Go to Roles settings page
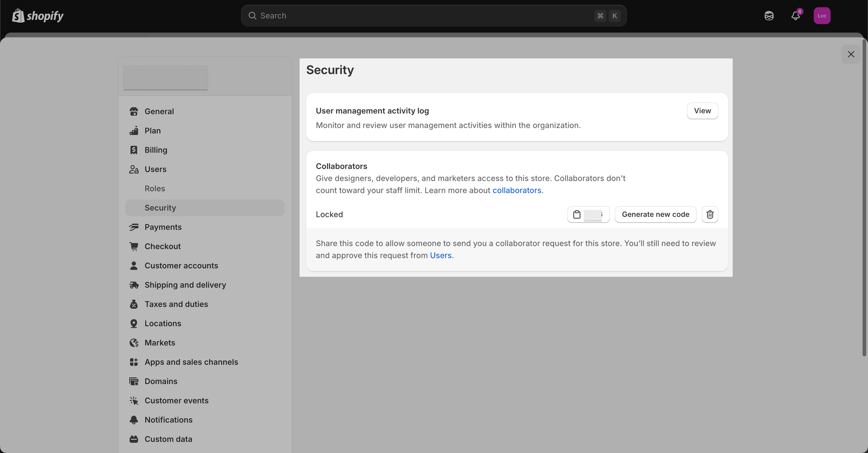Viewport: 868px width, 453px height. click(155, 188)
